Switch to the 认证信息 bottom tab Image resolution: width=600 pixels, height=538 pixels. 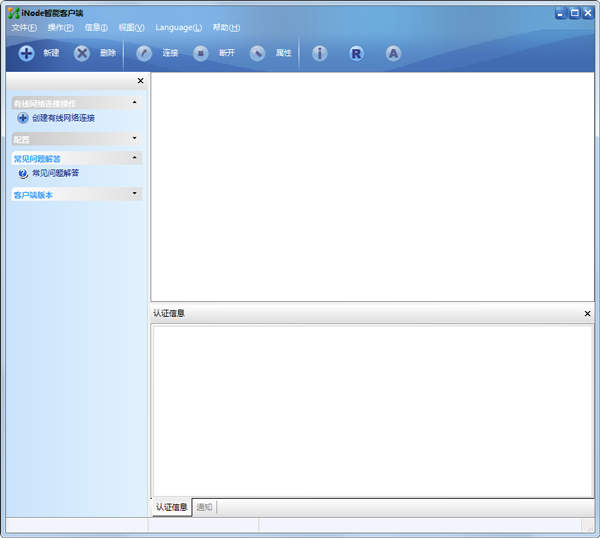172,507
